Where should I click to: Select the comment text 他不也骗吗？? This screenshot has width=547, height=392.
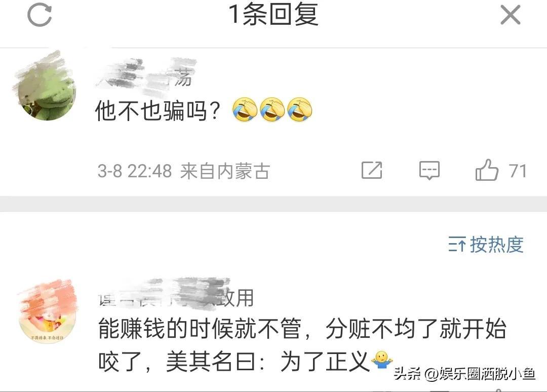pyautogui.click(x=158, y=111)
